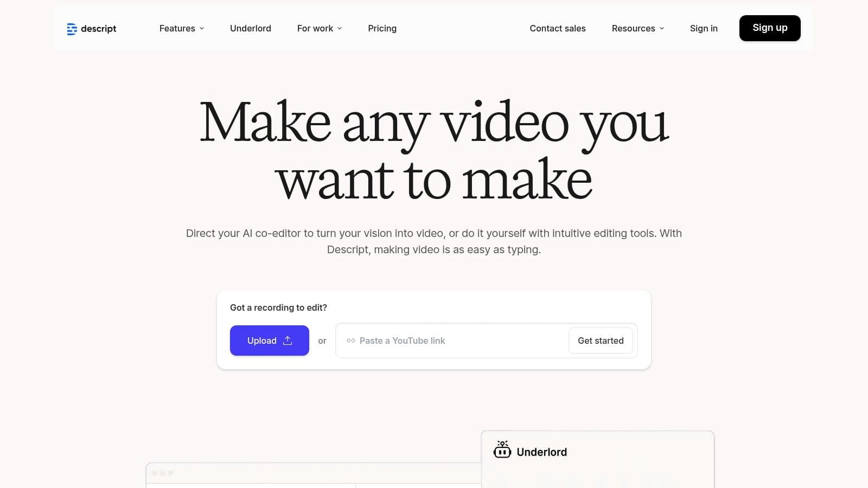Click the chain link icon in the YouTube field
868x488 pixels.
[x=351, y=341]
